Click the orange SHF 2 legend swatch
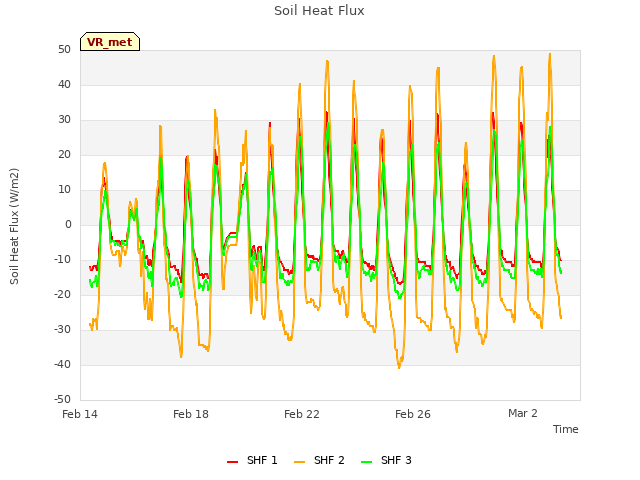Screen dimensions: 640x480 click(x=299, y=461)
